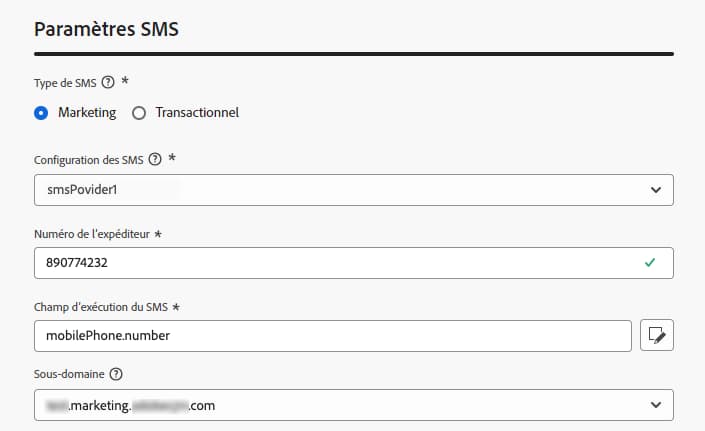Expand the smsPovider1 dropdown chevron
Viewport: 705px width, 431px height.
656,189
